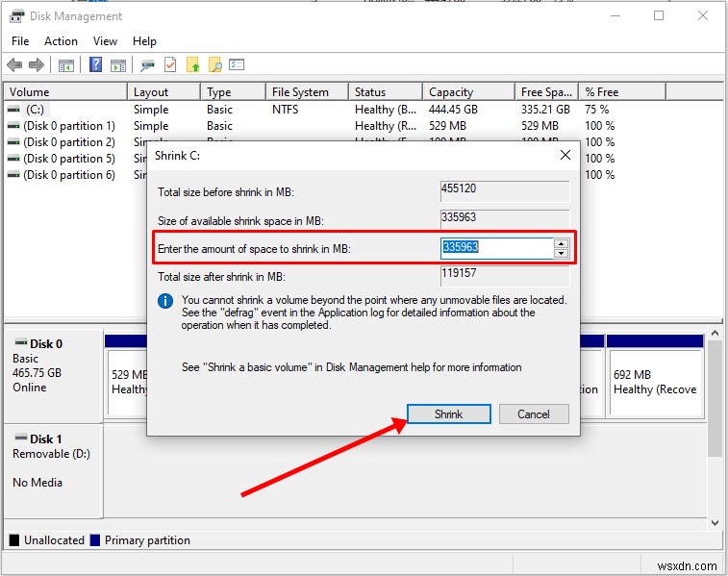Screen dimensions: 728x576
Task: Sort by % Free column header
Action: (622, 92)
